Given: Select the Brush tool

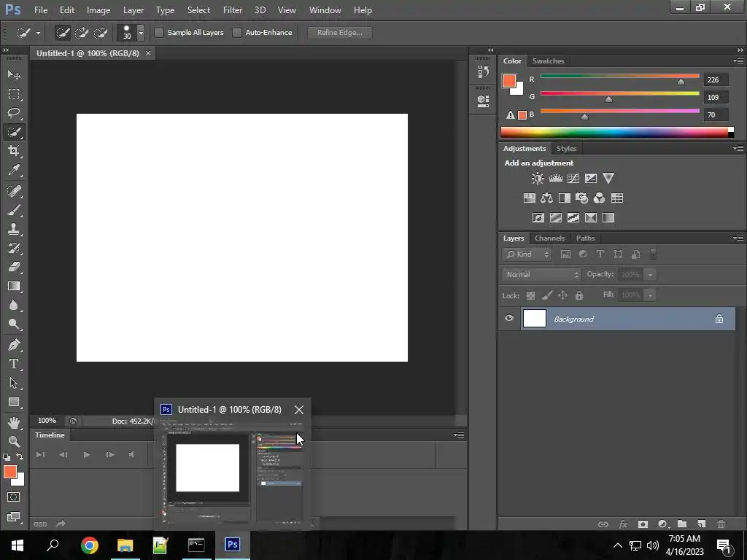Looking at the screenshot, I should coord(14,210).
